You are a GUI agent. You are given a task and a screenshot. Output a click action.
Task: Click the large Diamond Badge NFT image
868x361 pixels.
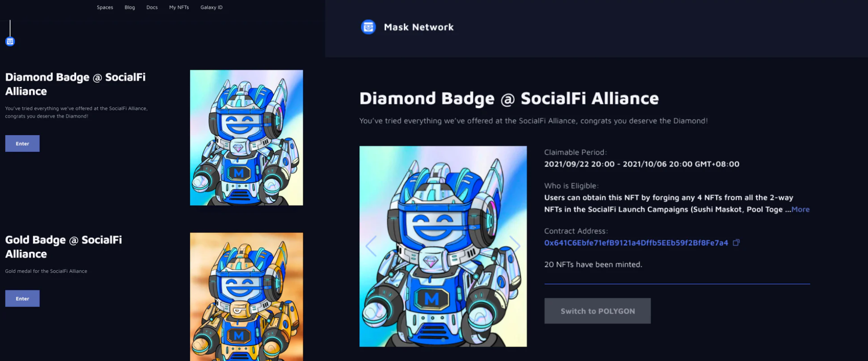coord(443,246)
